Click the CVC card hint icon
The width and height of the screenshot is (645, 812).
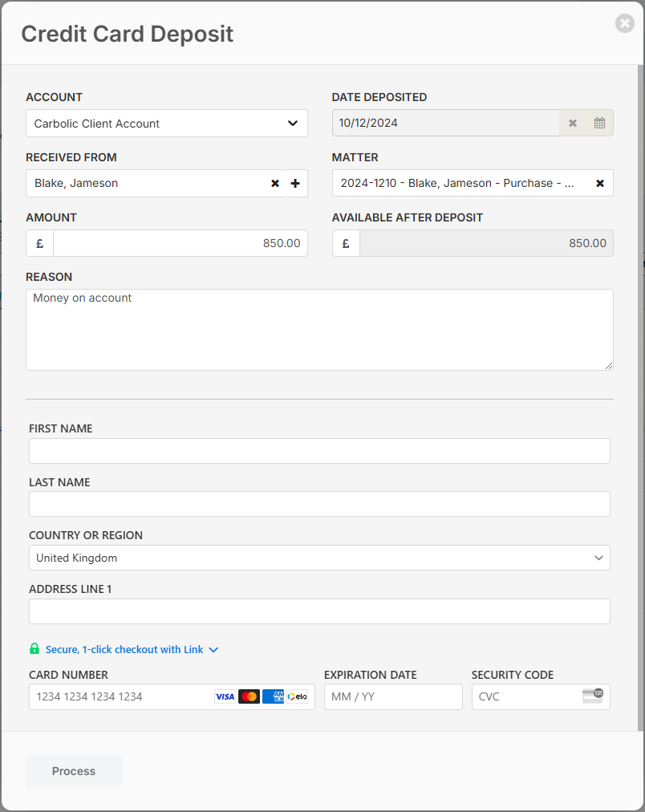pos(592,696)
